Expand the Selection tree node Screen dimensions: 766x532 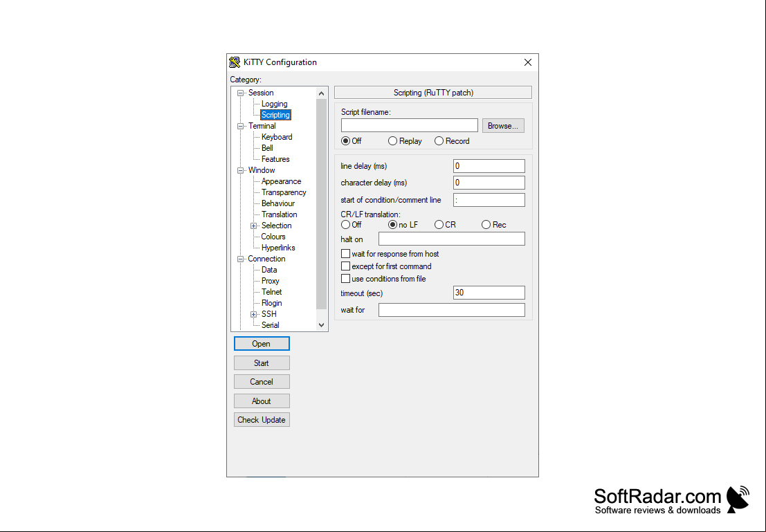(x=253, y=226)
